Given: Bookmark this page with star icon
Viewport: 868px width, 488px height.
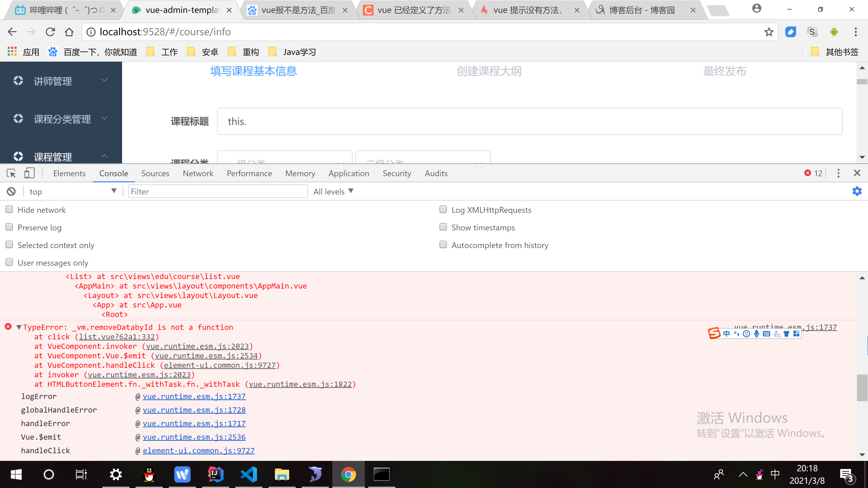Looking at the screenshot, I should point(769,32).
